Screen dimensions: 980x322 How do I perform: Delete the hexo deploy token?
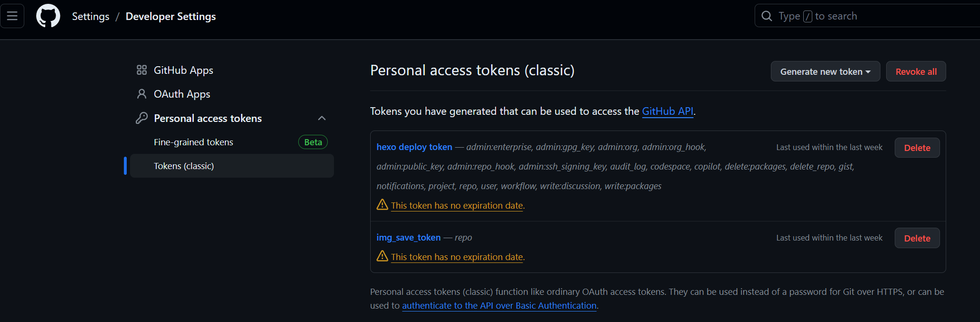[x=917, y=148]
